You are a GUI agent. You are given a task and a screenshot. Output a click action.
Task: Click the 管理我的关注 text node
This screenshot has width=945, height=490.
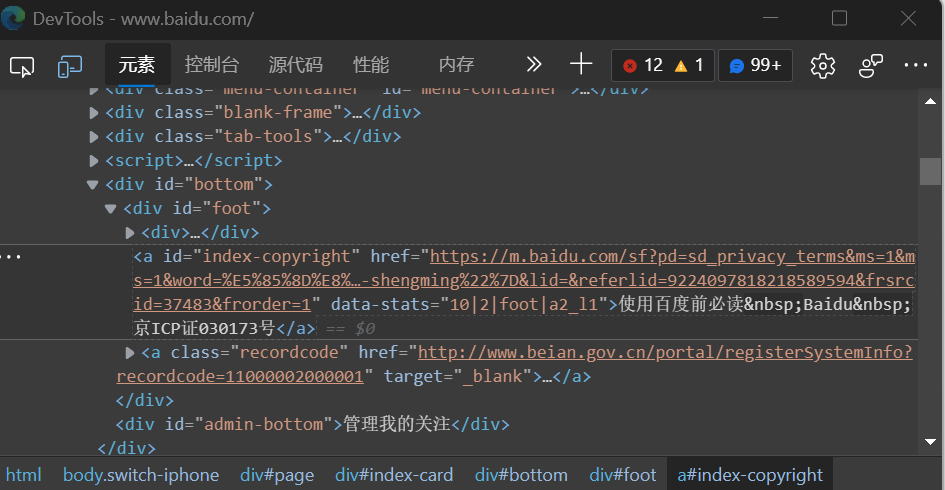[x=397, y=424]
